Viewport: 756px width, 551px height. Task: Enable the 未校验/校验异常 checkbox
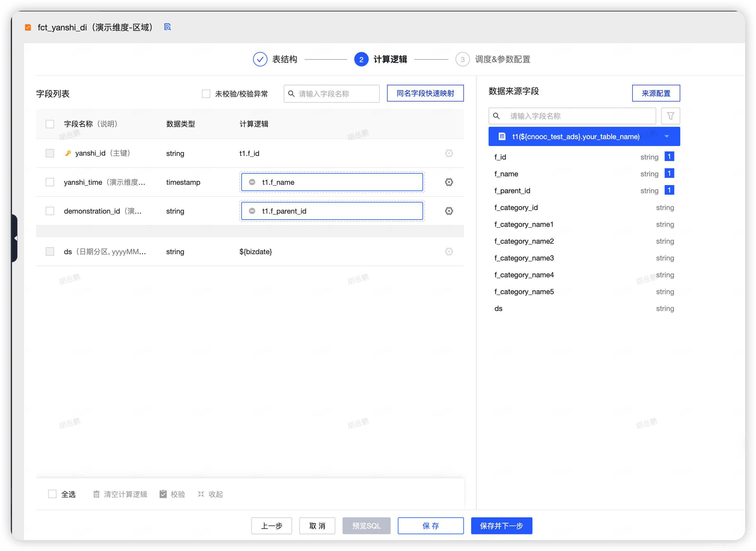[x=206, y=94]
